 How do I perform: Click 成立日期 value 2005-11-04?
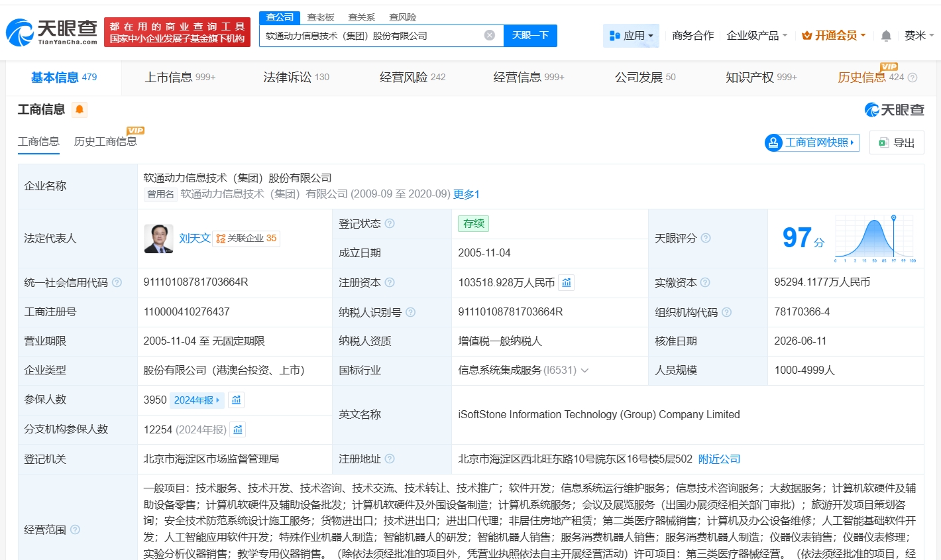coord(484,253)
